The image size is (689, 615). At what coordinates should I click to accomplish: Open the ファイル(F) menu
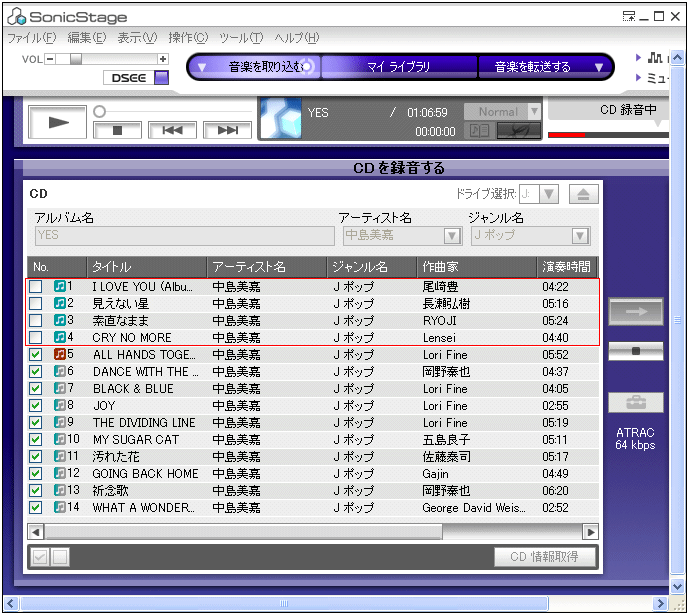[x=32, y=38]
